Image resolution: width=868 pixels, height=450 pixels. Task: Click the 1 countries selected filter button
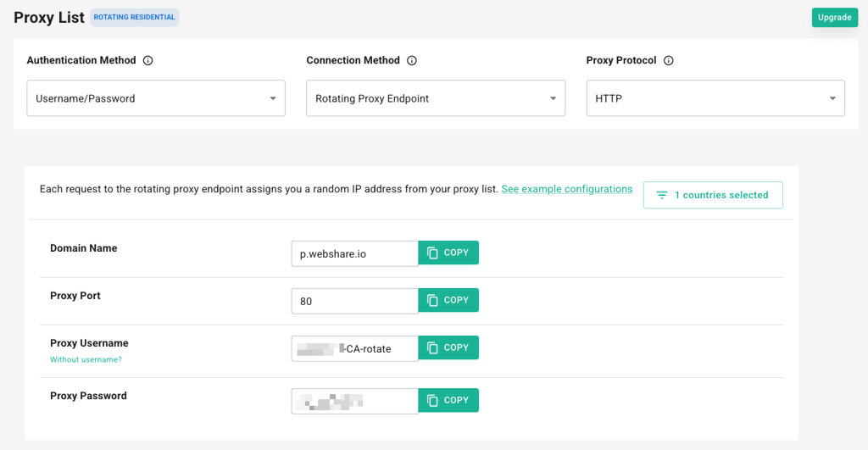[x=713, y=196]
